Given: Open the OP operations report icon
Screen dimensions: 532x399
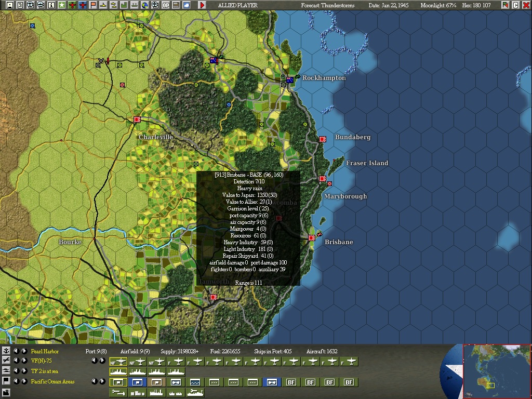Looking at the screenshot, I should pyautogui.click(x=166, y=5).
